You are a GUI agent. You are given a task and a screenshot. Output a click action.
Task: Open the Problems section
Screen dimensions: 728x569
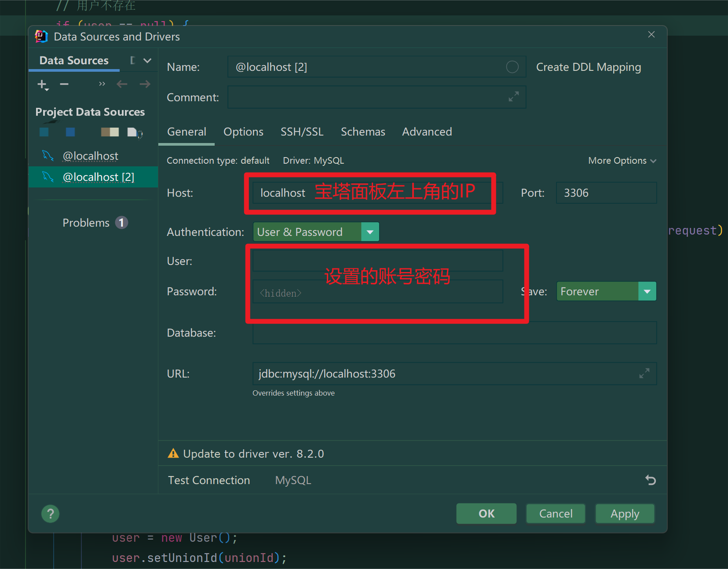click(86, 223)
